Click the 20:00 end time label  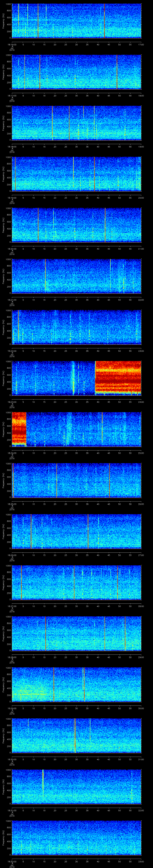tap(141, 198)
